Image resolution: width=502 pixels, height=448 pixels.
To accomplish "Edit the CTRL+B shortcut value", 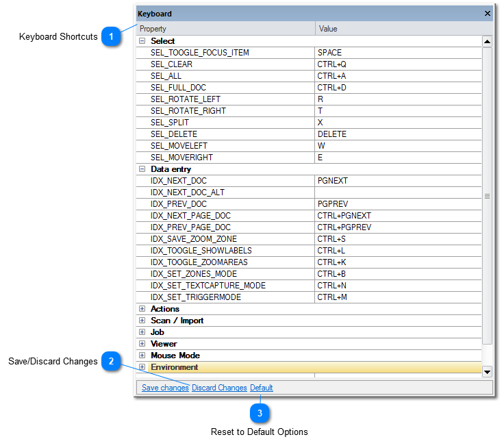I will 399,274.
